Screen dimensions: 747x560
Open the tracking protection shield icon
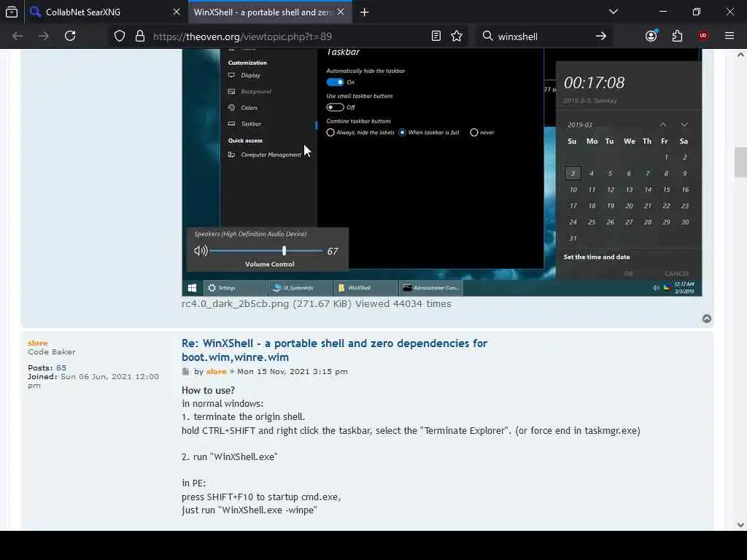pos(120,36)
